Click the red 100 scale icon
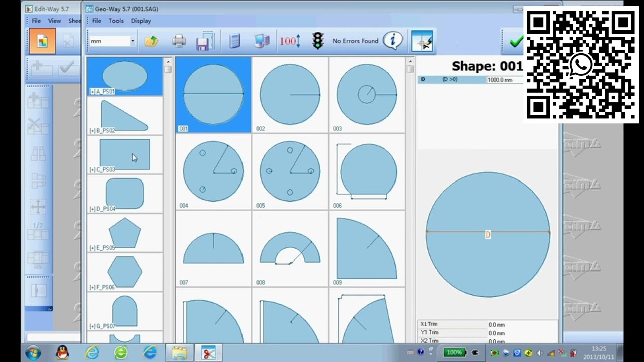Image resolution: width=644 pixels, height=362 pixels. [x=290, y=41]
